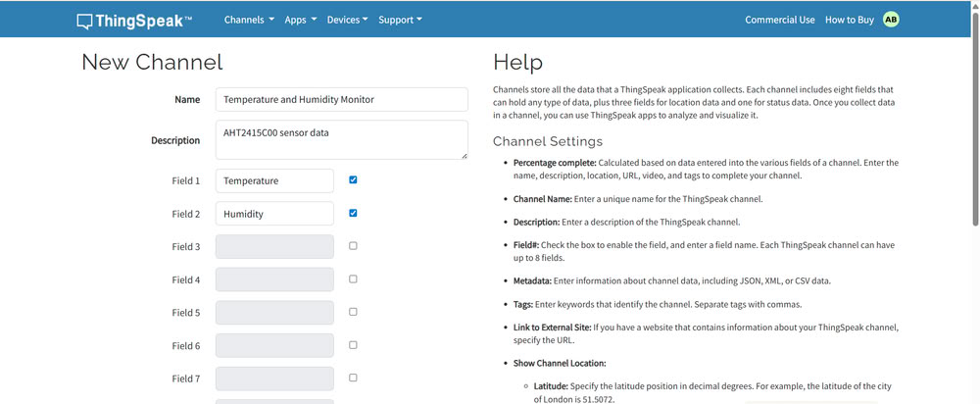Tick the Field 5 checkbox

pos(353,312)
